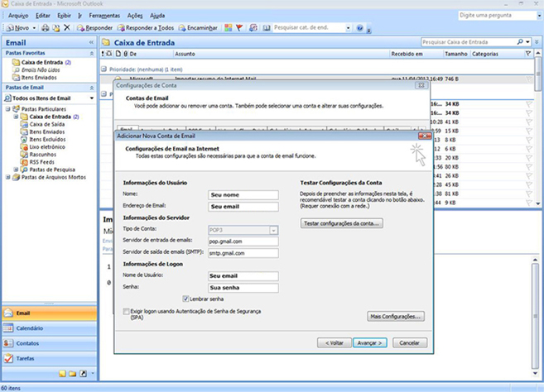
Task: Click the Email navigation pane button
Action: (x=50, y=313)
